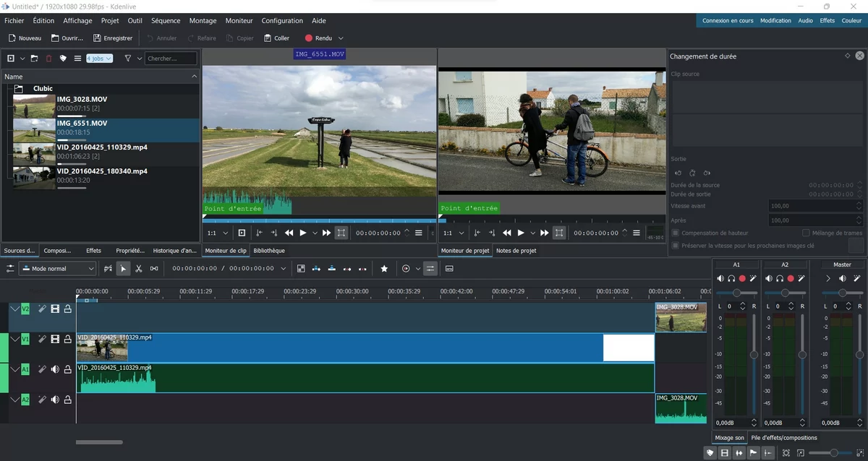This screenshot has width=868, height=461.
Task: Click the Chercher search field in bin
Action: click(x=171, y=59)
